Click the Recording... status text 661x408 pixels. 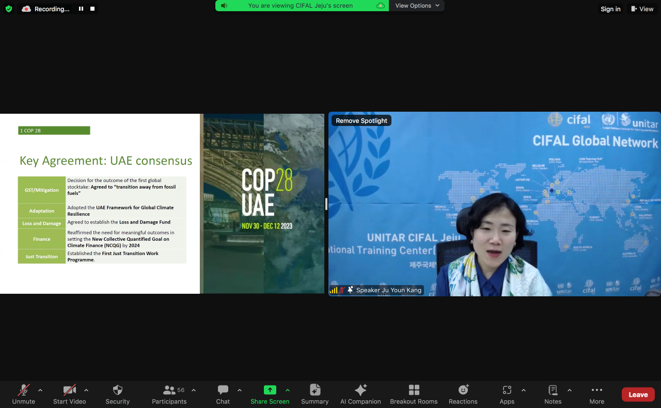tap(52, 9)
